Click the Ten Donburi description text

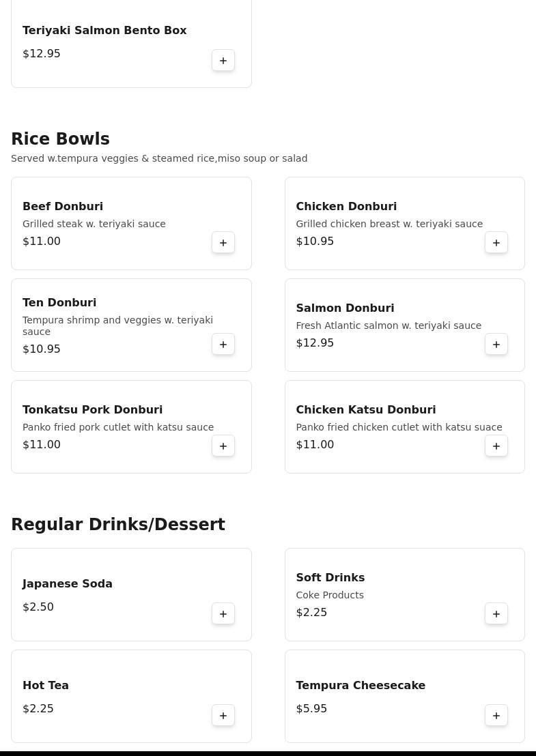click(117, 325)
